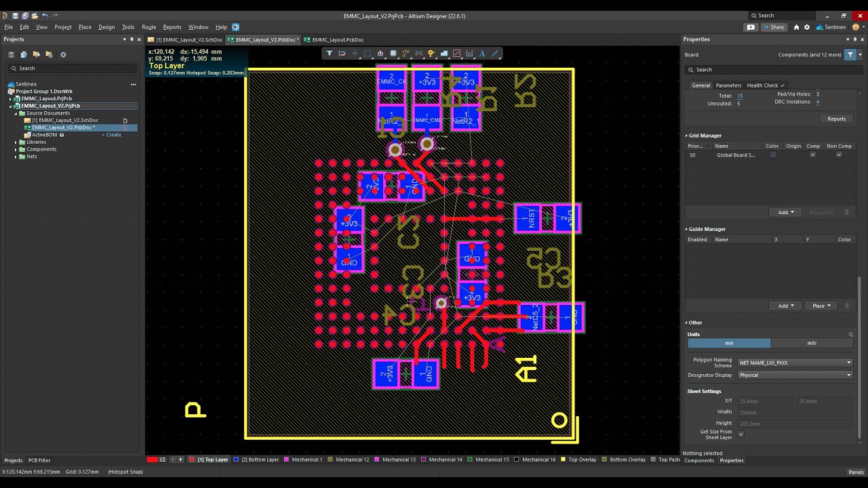The height and width of the screenshot is (488, 868).
Task: Collapse the Grid Manager section
Action: point(686,136)
